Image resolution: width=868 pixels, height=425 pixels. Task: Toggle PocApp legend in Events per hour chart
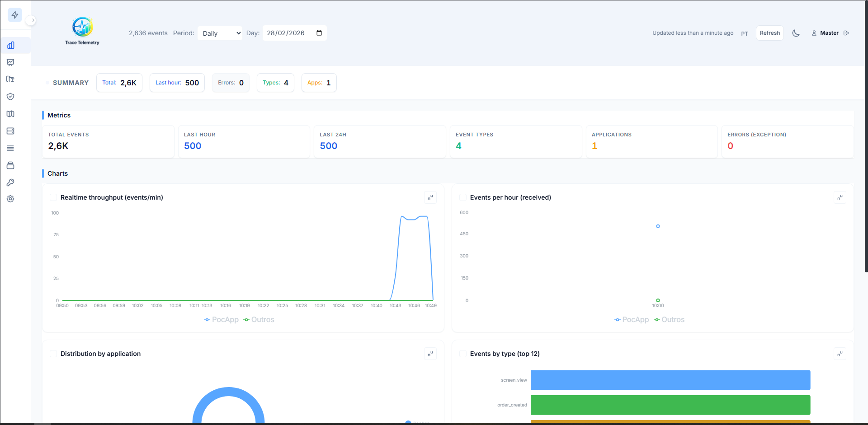point(632,320)
